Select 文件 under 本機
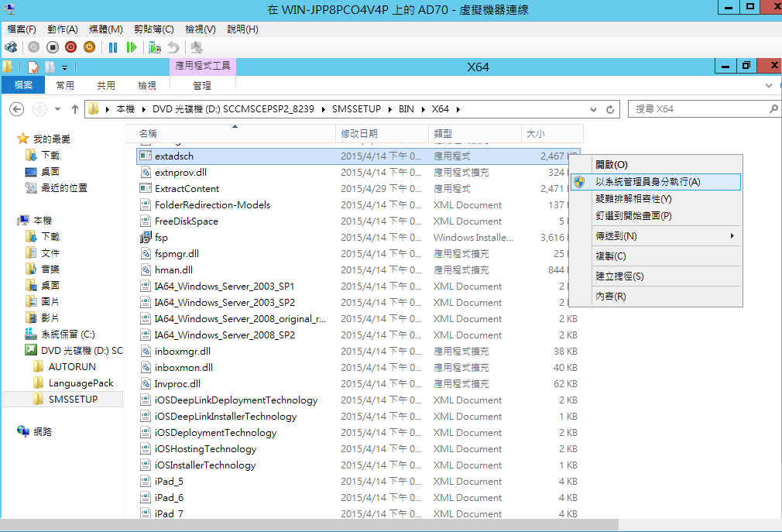 [50, 252]
